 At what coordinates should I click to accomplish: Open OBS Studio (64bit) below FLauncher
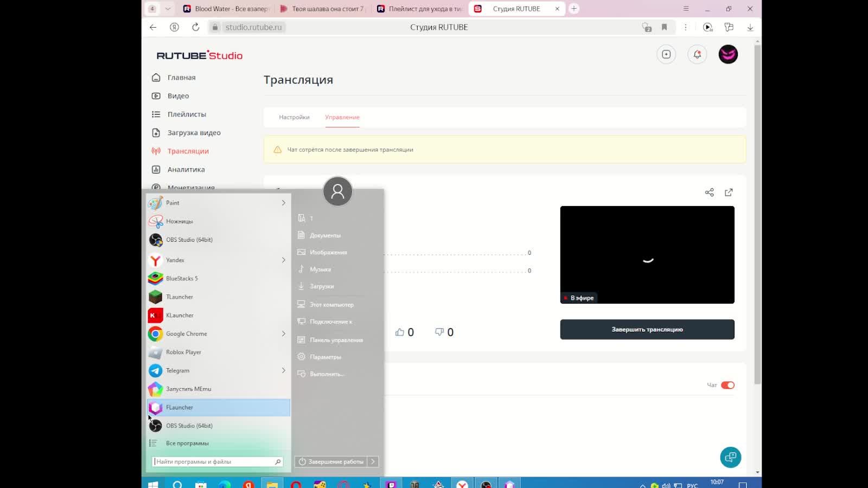tap(218, 426)
